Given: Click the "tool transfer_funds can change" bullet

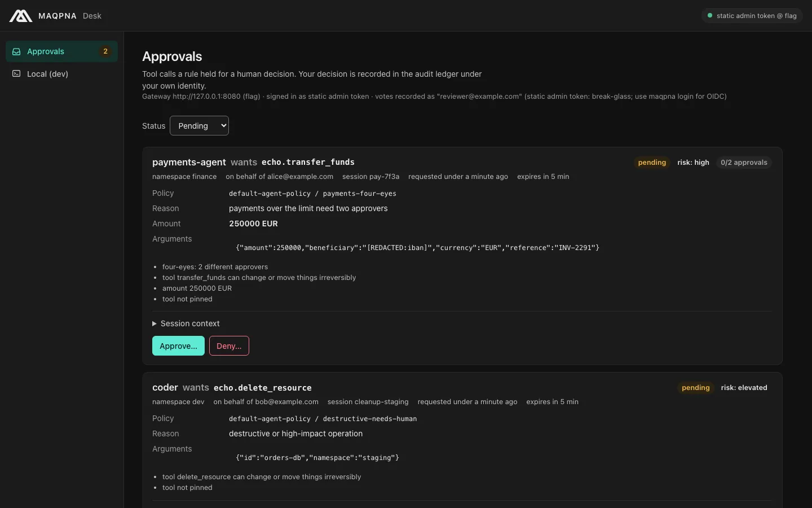Looking at the screenshot, I should tap(259, 278).
